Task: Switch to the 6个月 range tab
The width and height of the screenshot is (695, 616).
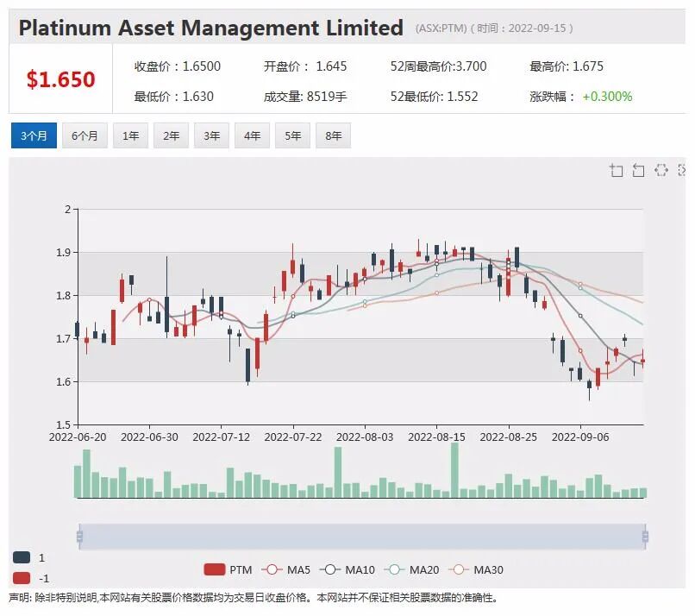Action: tap(85, 135)
